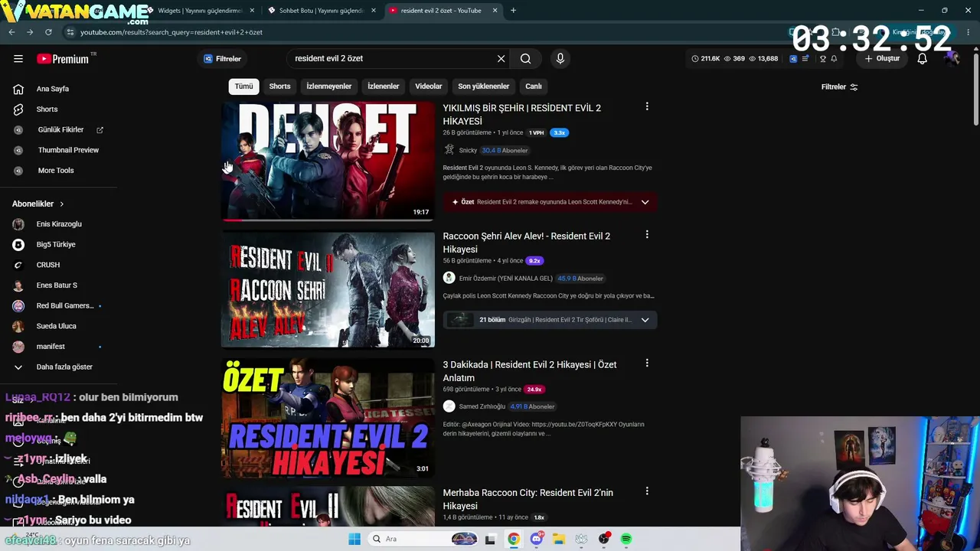The width and height of the screenshot is (980, 551).
Task: Click the trophy icon in the vidIQ stats bar
Action: 823,59
